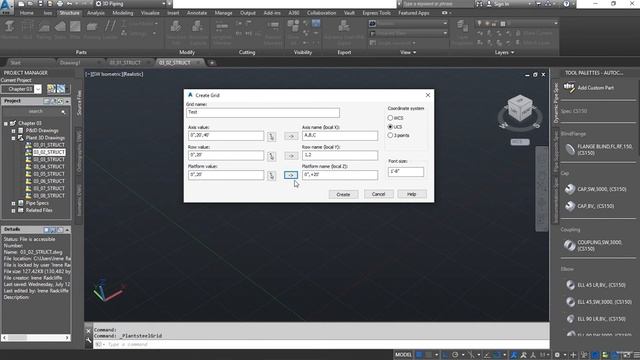Viewport: 640px width, 360px height.
Task: Expand the Related Files tree node
Action: tap(13, 211)
